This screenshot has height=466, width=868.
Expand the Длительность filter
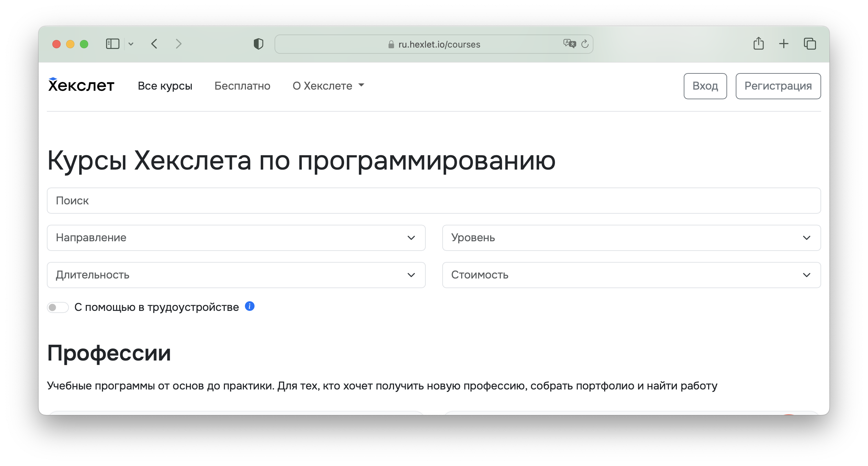pyautogui.click(x=236, y=275)
